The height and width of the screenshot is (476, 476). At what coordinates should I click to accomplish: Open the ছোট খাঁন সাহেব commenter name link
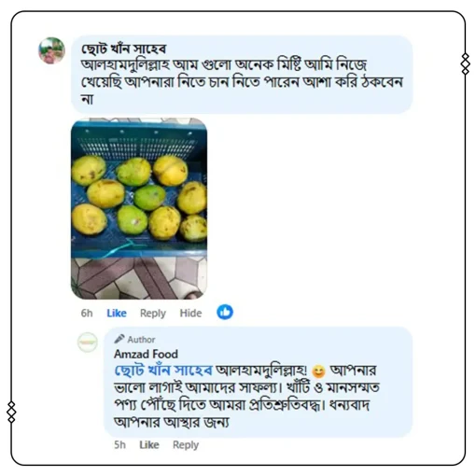pos(124,49)
